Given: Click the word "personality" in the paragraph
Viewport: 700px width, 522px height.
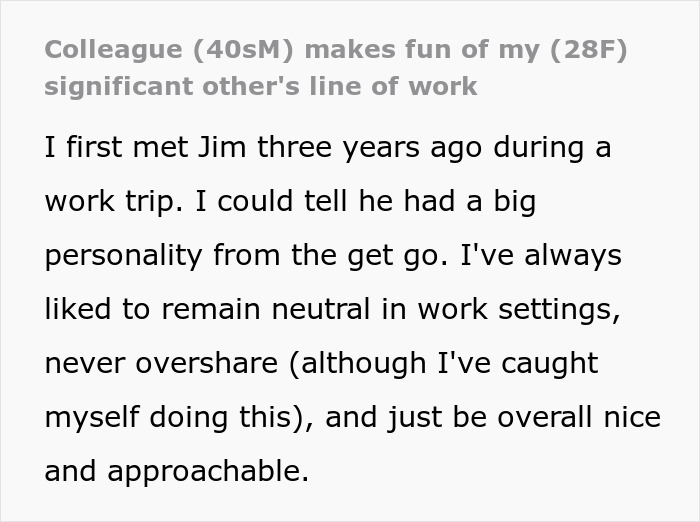Looking at the screenshot, I should 122,255.
